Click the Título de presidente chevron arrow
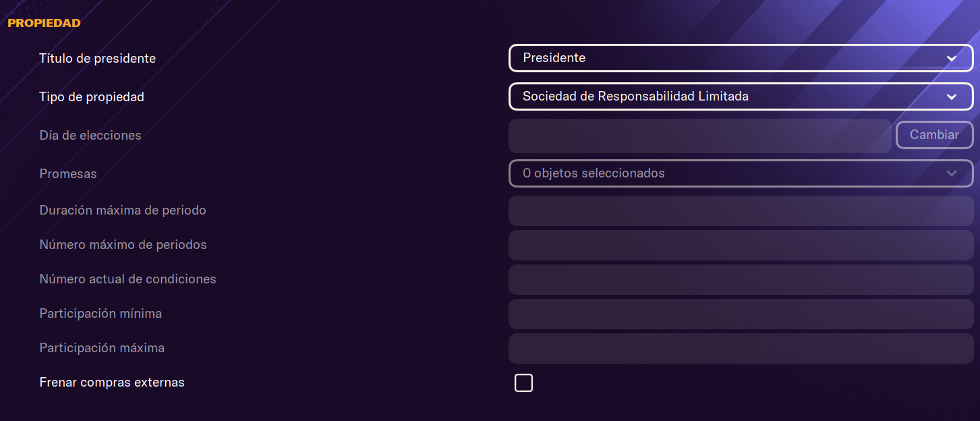 952,59
